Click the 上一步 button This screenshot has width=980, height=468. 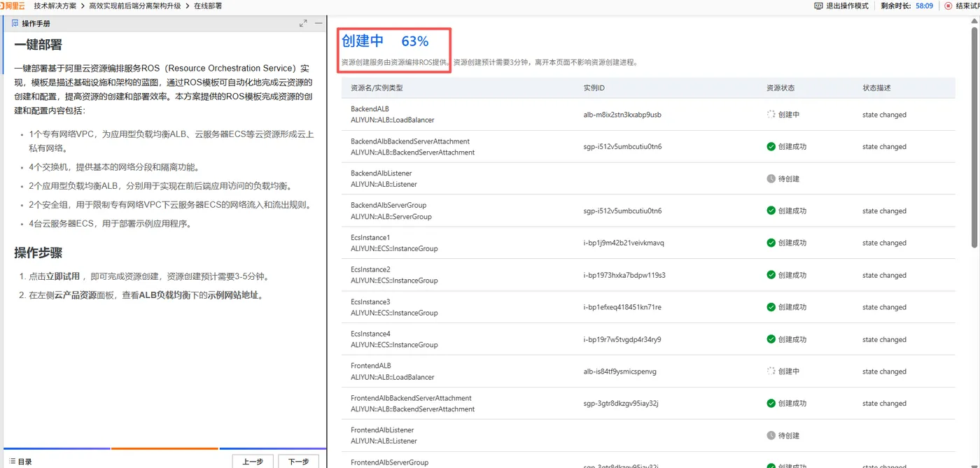pyautogui.click(x=253, y=462)
